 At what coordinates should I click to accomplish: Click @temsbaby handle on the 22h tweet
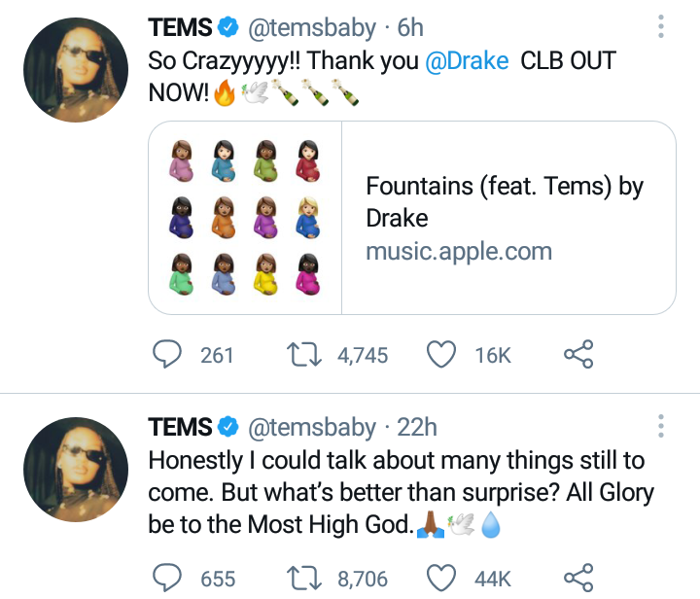coord(313,427)
